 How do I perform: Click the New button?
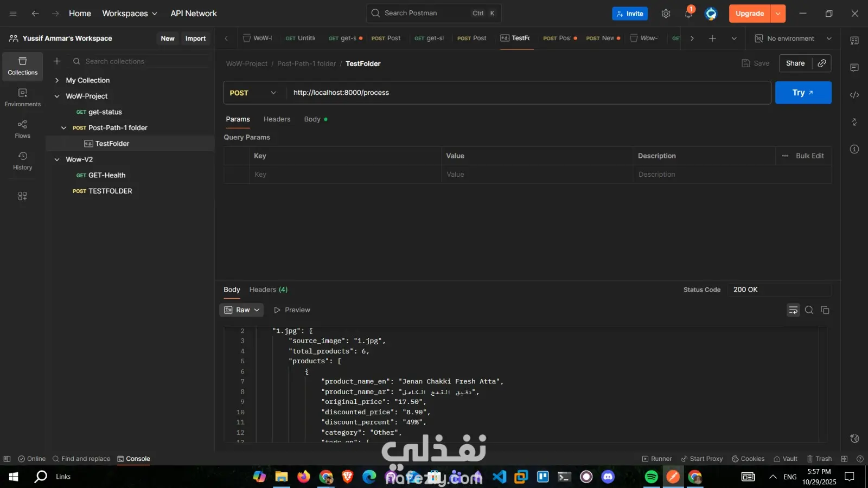coord(168,38)
